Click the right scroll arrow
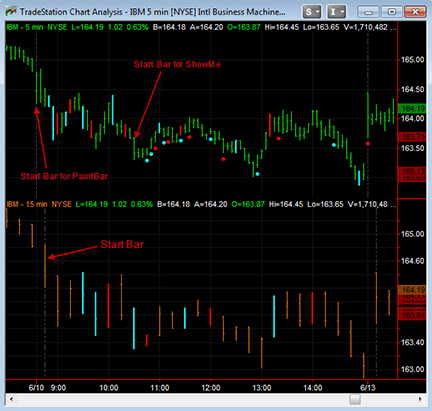 [x=420, y=399]
